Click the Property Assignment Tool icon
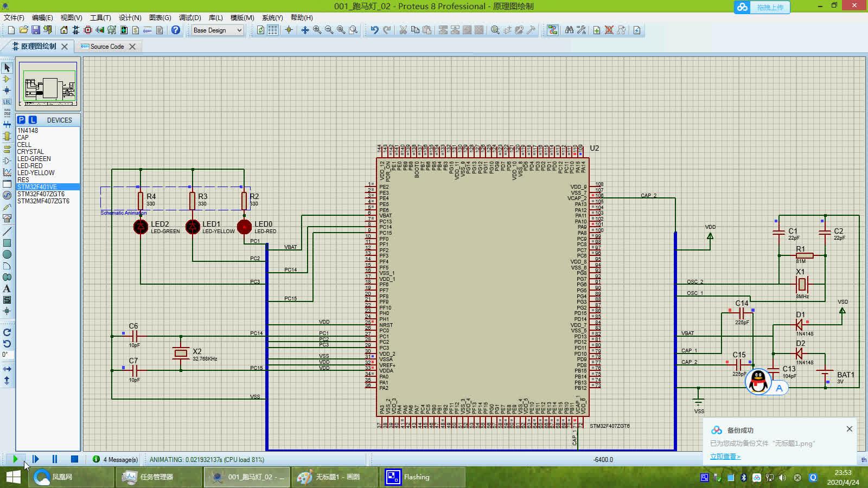Screen dimensions: 868x488 click(581, 30)
